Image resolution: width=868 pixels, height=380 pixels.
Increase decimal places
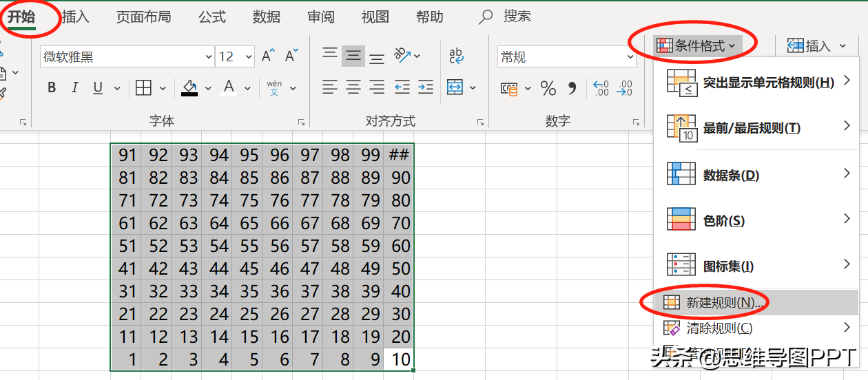601,88
